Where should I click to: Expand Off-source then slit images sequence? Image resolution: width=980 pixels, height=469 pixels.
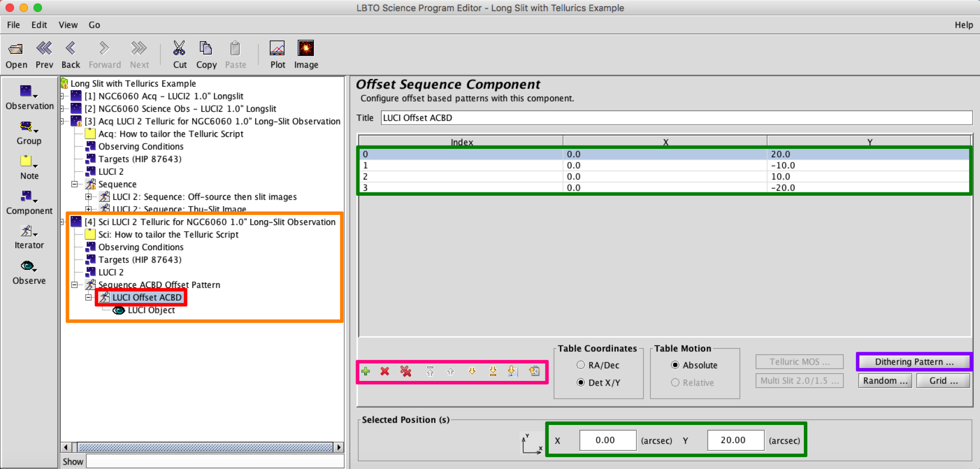tap(89, 197)
